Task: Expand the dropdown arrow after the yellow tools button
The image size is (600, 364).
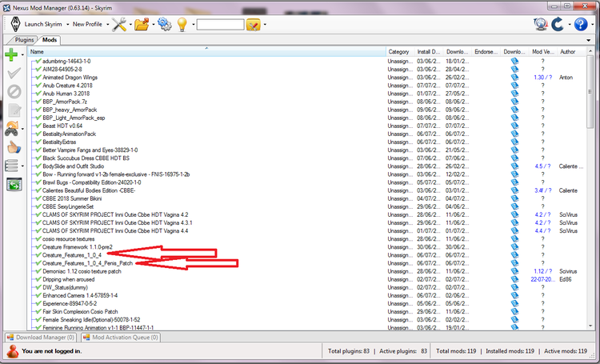Action: (x=265, y=25)
